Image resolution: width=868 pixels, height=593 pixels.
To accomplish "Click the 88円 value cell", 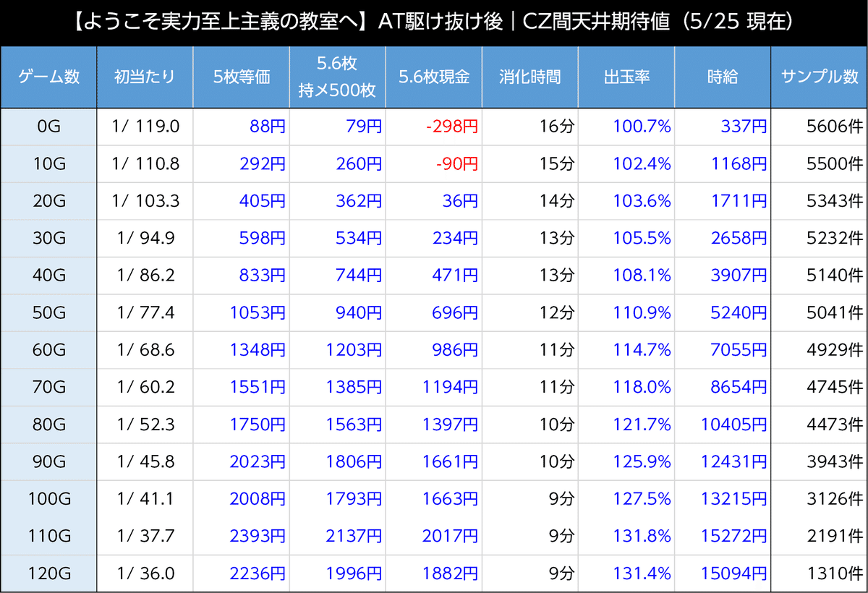I will point(241,127).
